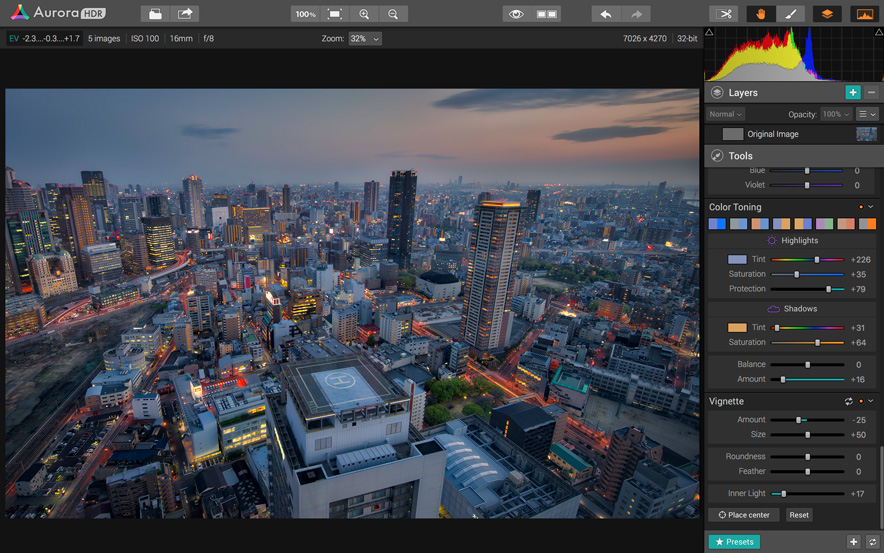Add a new layer with plus button
Screen dimensions: 884x553
(x=852, y=92)
